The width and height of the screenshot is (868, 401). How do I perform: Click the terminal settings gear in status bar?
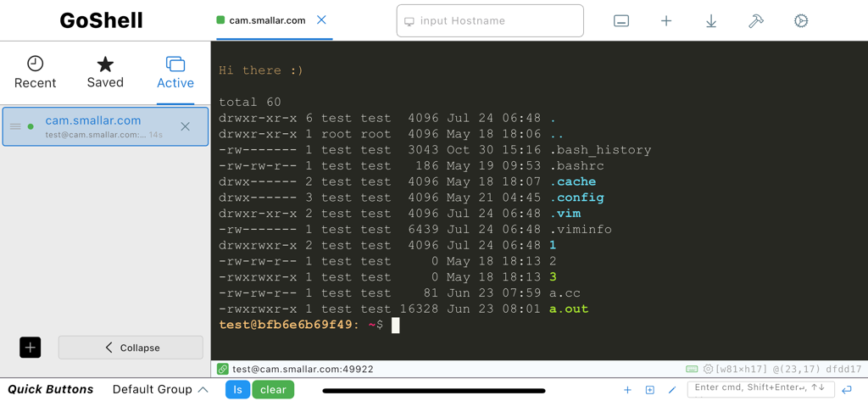[708, 369]
